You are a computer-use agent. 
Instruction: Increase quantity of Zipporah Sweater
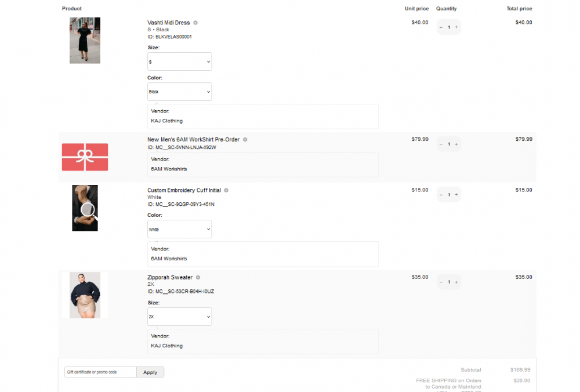(457, 281)
